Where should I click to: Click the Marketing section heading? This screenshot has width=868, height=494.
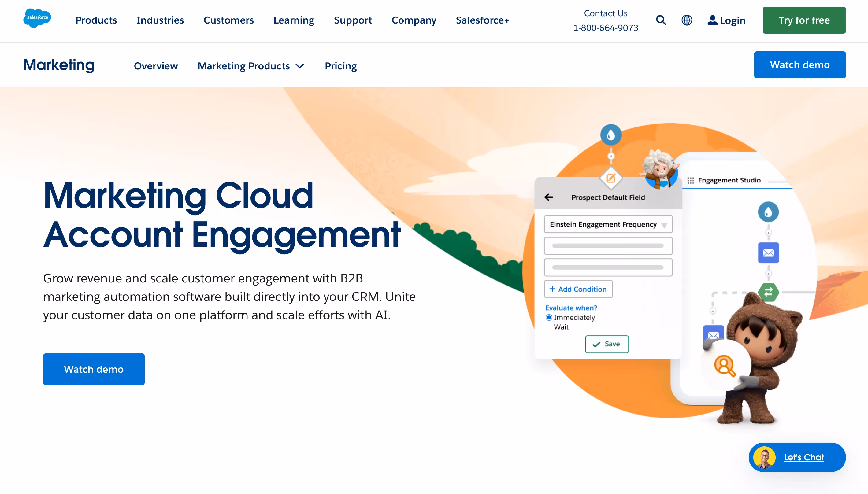(59, 65)
